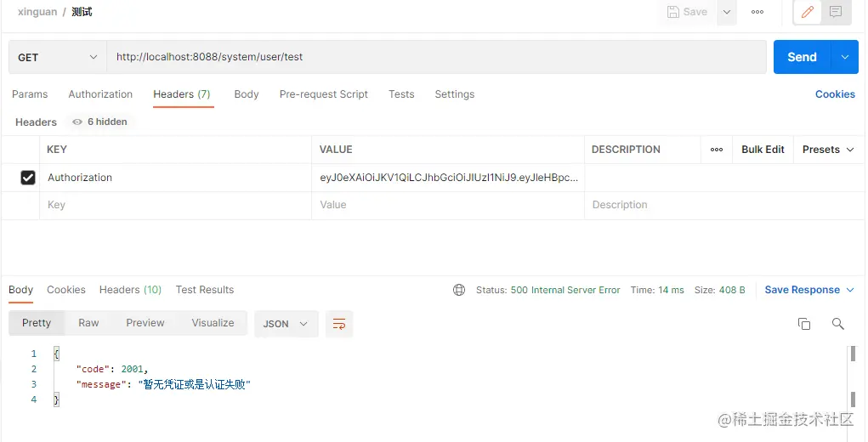Send the request
Screen dimensions: 868x442
click(x=802, y=57)
